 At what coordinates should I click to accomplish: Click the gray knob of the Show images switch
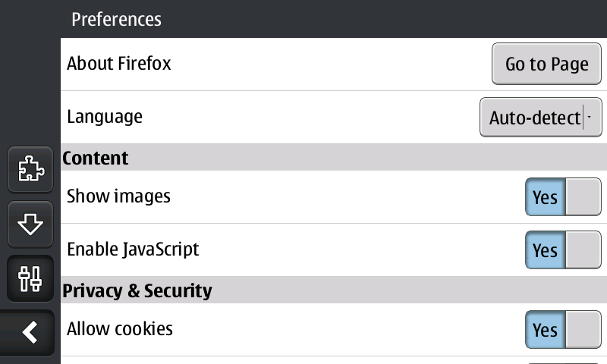[583, 197]
